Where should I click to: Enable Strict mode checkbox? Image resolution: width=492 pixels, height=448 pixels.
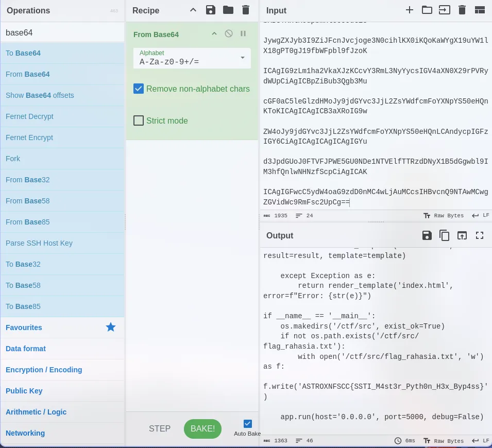click(x=139, y=120)
